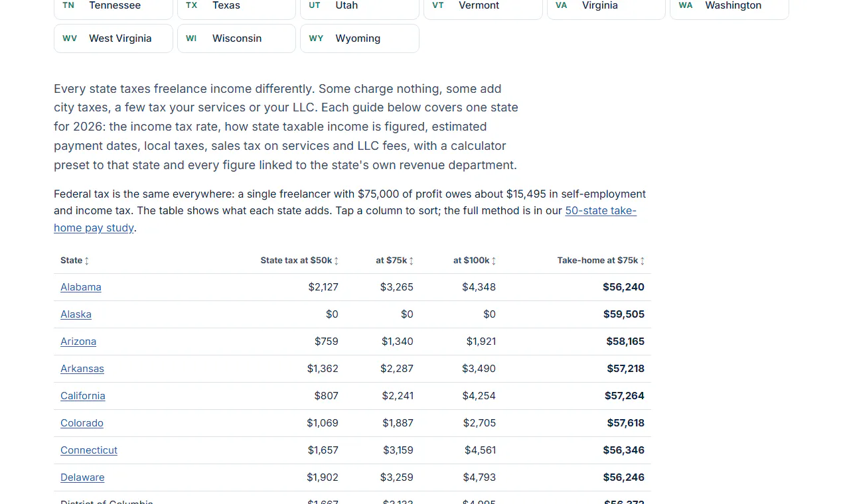Viewport: 843px width, 504px height.
Task: Select Colorado's $1,887 tax cell
Action: click(398, 423)
